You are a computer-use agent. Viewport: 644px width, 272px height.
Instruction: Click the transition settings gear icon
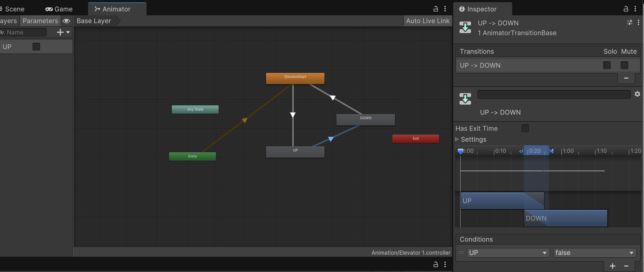coord(637,94)
